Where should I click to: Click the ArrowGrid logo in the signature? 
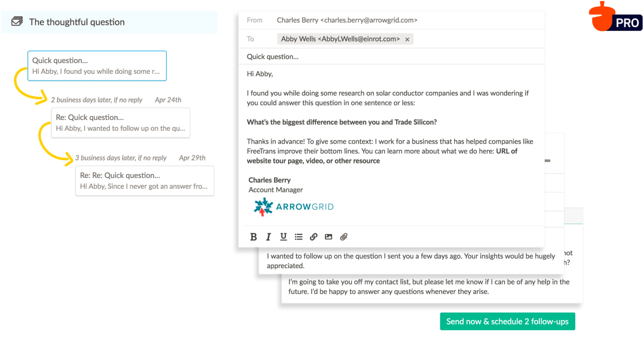tap(293, 207)
